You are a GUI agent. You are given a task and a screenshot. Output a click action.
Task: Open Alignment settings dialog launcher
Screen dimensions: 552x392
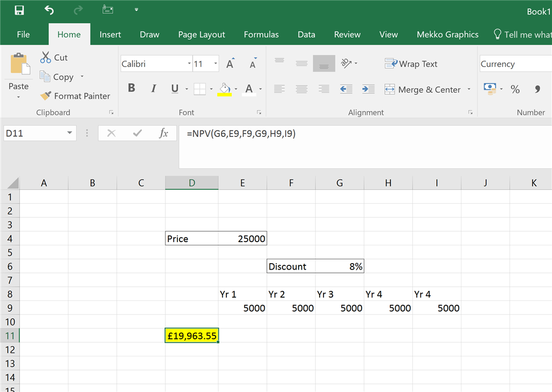470,112
